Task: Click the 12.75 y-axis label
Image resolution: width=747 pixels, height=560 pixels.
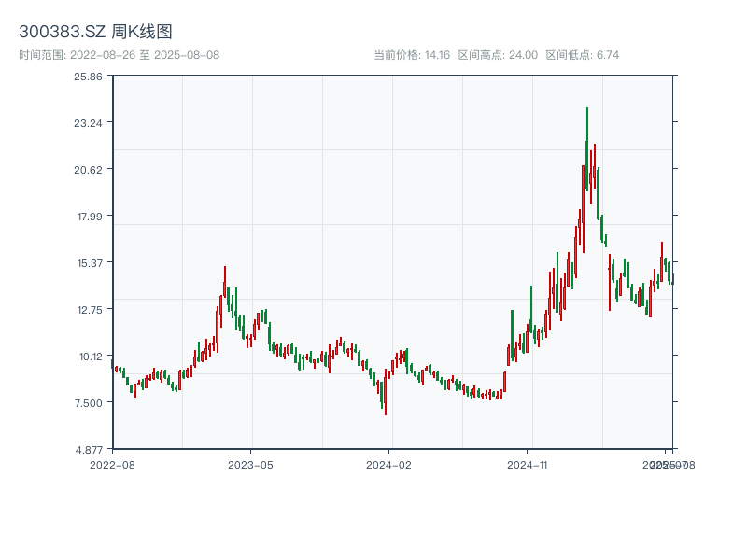Action: (x=90, y=310)
